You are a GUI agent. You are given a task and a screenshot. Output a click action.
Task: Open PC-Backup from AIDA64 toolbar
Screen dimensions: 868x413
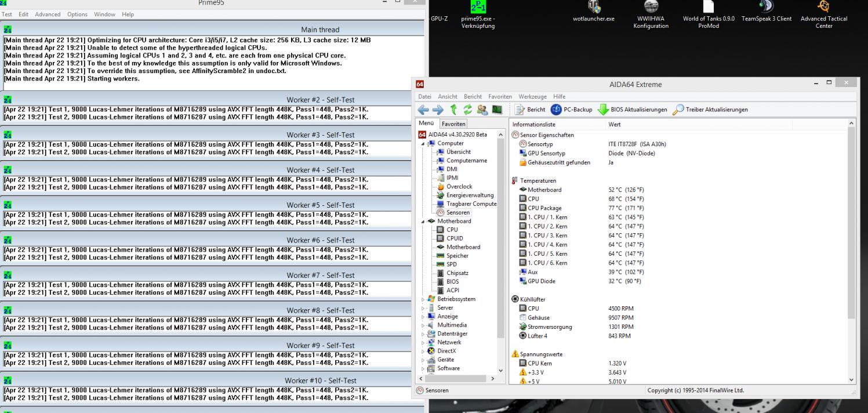pos(572,110)
